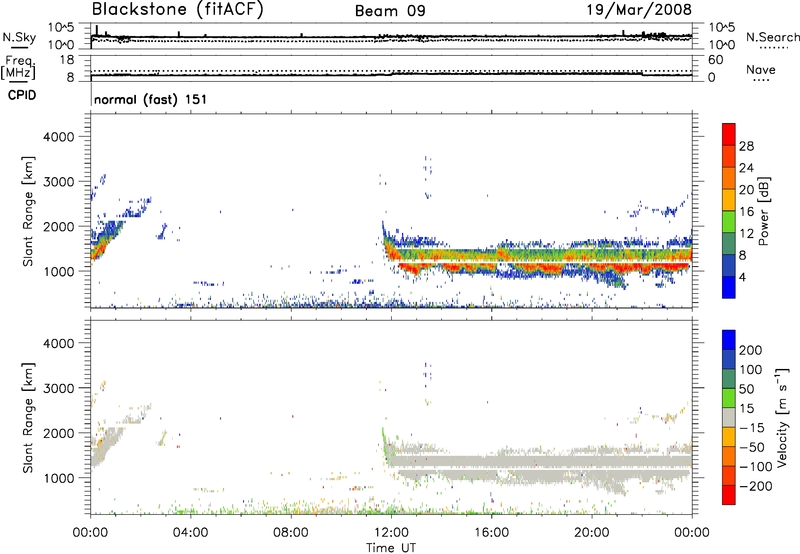Viewport: 800px width, 554px height.
Task: Click the '3000' tick on velocity panel
Action: (59, 388)
